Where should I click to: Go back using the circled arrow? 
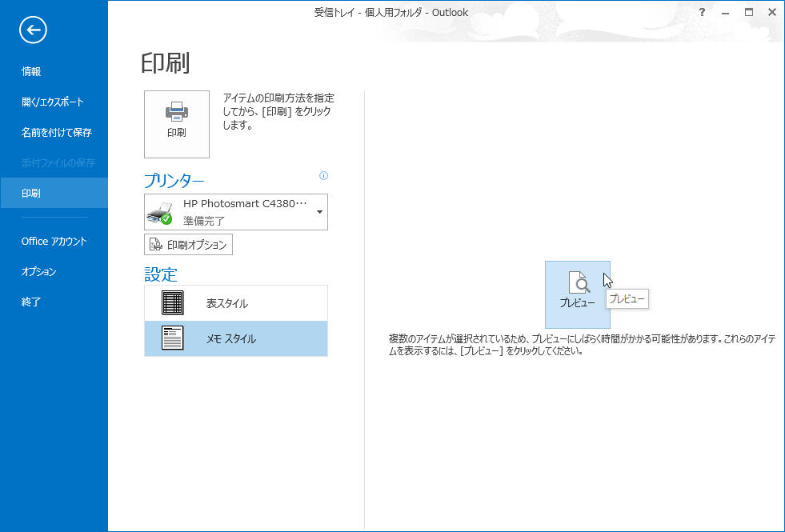coord(33,30)
